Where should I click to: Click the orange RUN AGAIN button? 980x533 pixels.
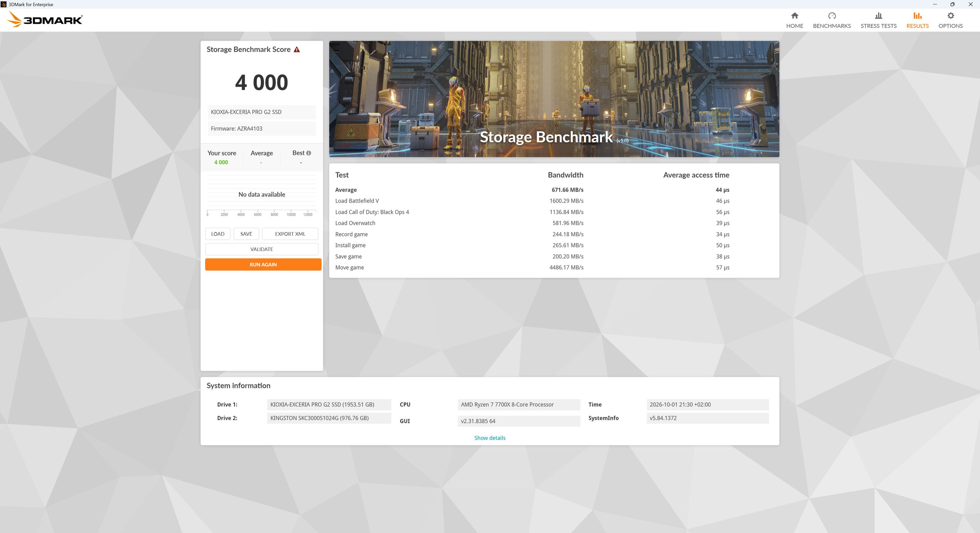(x=263, y=265)
